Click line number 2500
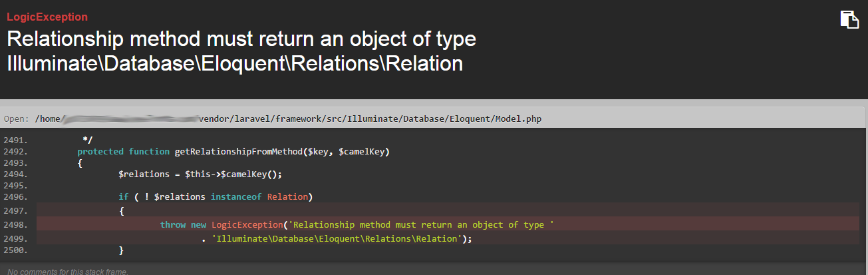 click(15, 250)
